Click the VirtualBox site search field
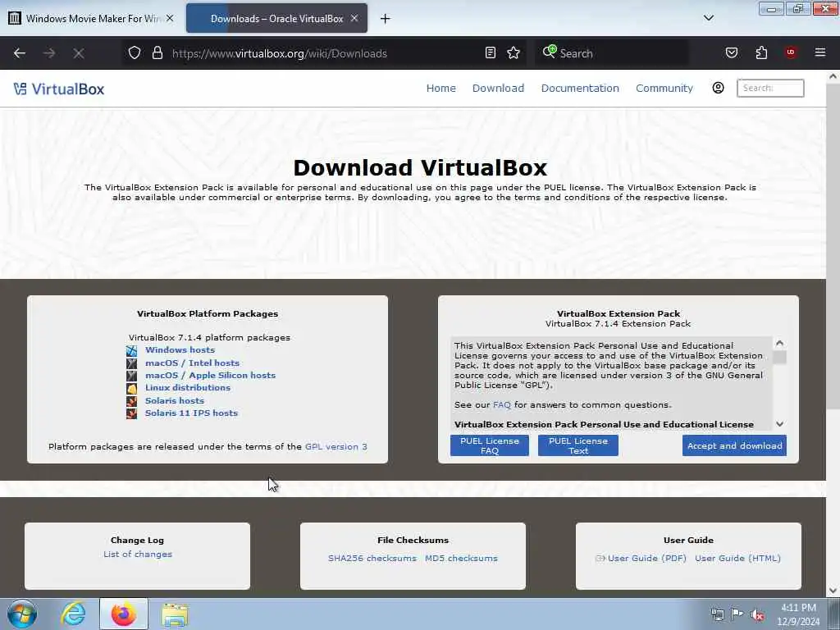The image size is (840, 630). [770, 88]
